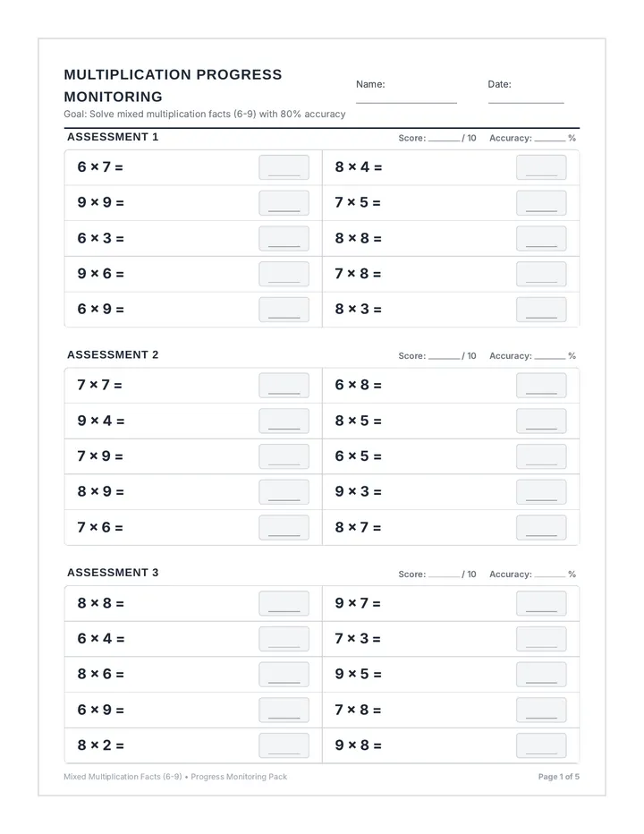Select the answer box for 9 × 3

(x=541, y=492)
